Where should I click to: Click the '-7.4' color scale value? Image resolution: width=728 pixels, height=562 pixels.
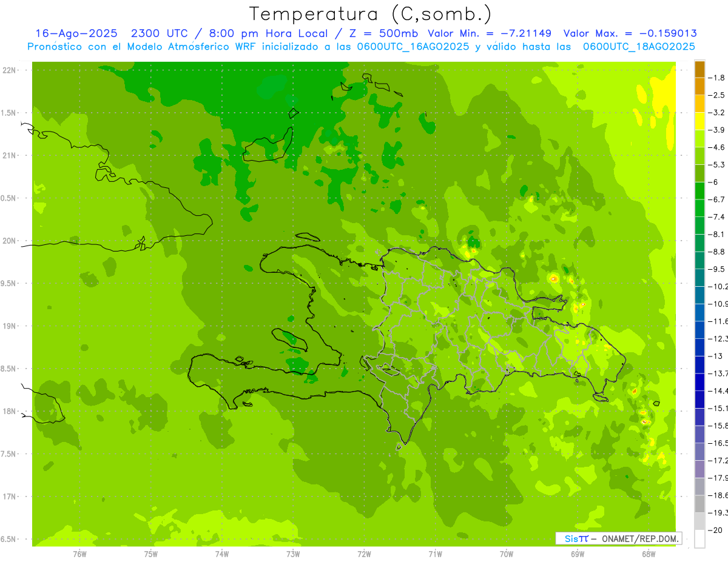click(x=718, y=216)
